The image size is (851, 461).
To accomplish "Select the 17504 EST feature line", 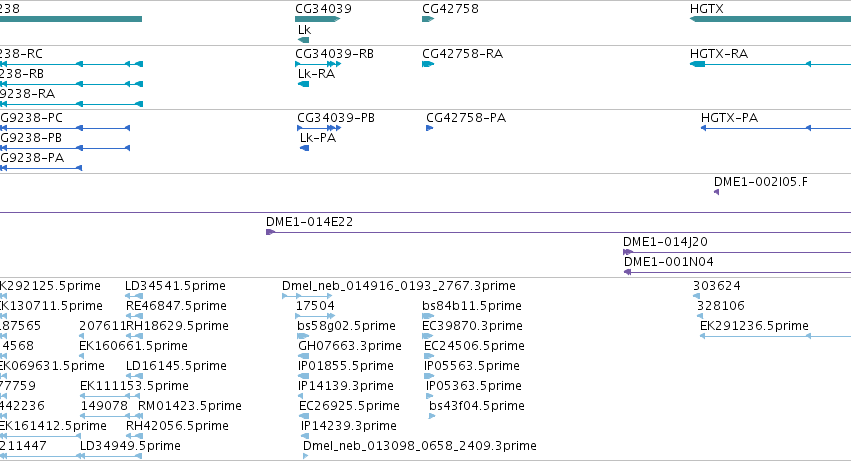I will tap(316, 316).
